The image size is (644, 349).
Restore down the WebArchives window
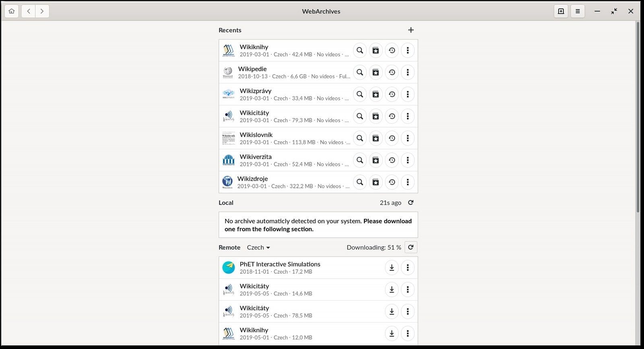point(614,11)
